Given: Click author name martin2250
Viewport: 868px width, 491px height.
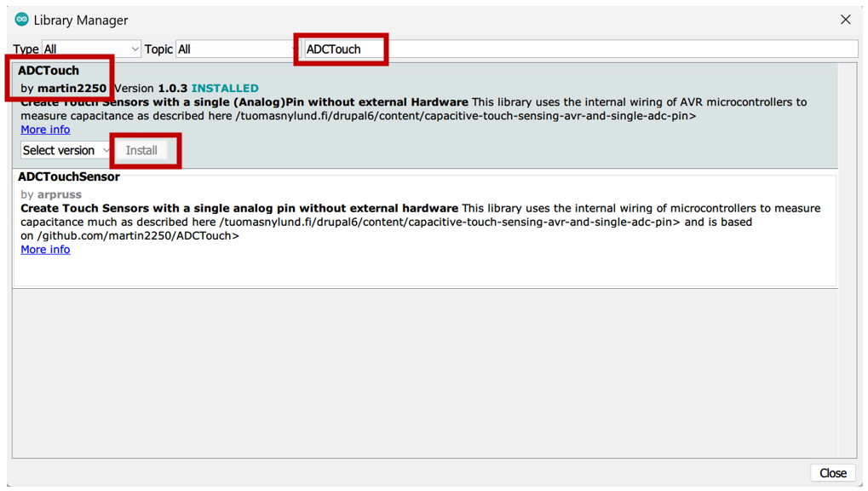Looking at the screenshot, I should pos(72,89).
